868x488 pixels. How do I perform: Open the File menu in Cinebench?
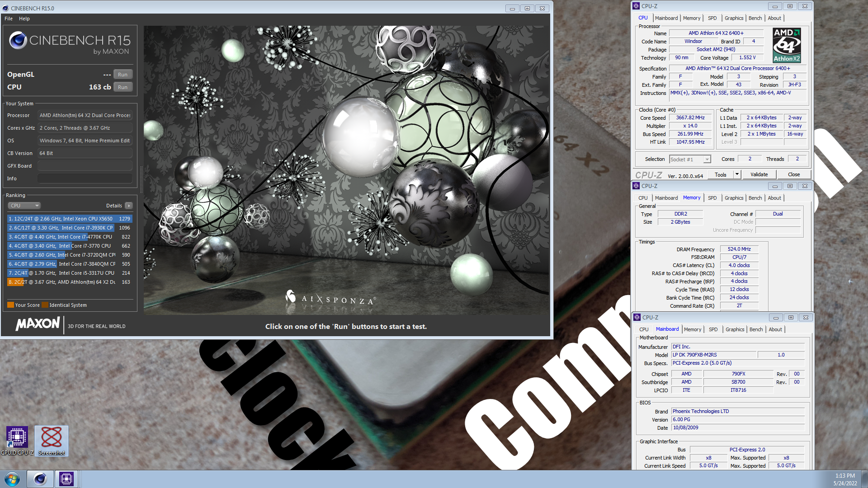pyautogui.click(x=9, y=19)
